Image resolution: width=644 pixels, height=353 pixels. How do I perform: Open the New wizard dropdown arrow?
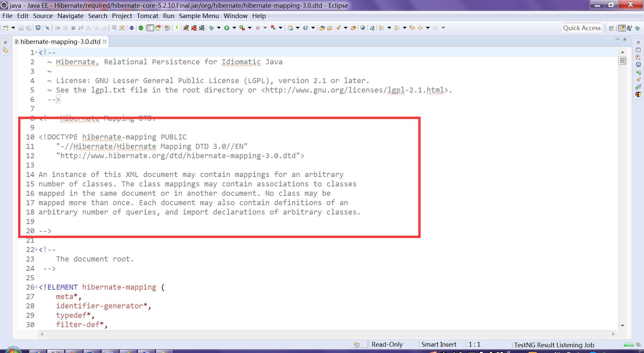pyautogui.click(x=13, y=28)
